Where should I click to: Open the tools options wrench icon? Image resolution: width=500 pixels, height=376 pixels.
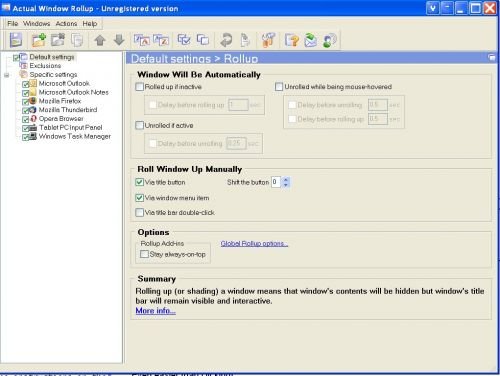coord(268,40)
